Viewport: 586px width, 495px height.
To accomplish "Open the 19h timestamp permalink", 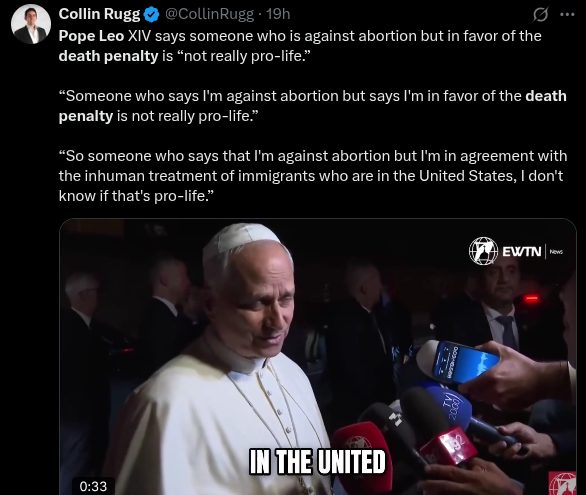I will (x=278, y=14).
